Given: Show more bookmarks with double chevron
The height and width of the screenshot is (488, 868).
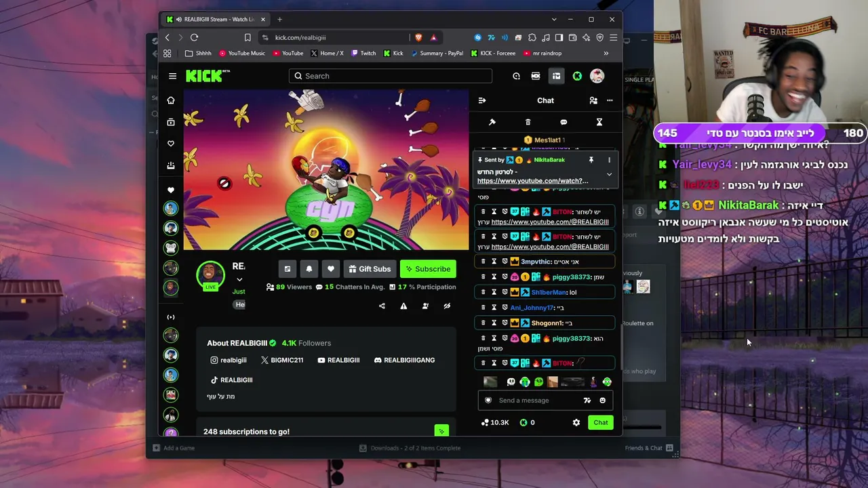Looking at the screenshot, I should (606, 53).
